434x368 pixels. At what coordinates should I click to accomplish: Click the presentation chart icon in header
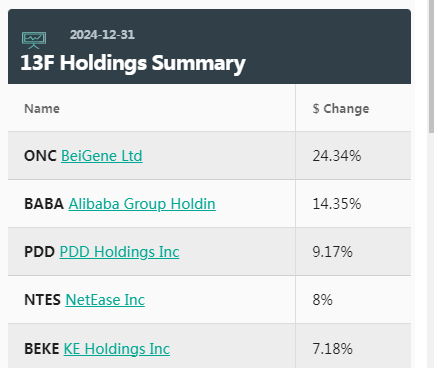pos(34,40)
